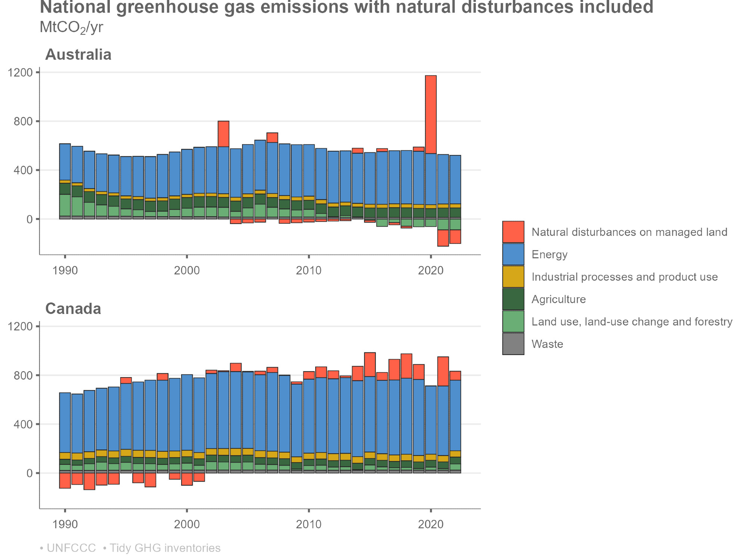Click the Canada y-axis label 0
This screenshot has height=560, width=747.
pos(30,473)
